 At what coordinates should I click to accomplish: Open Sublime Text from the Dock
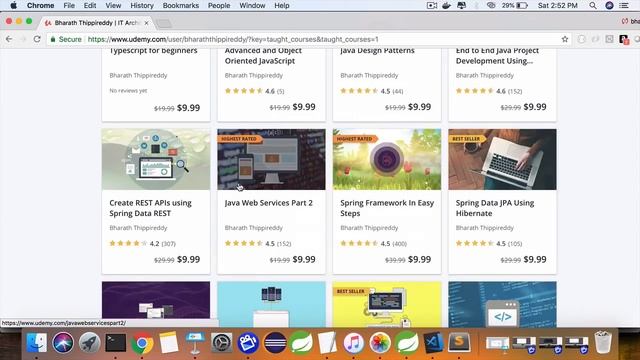pos(459,342)
